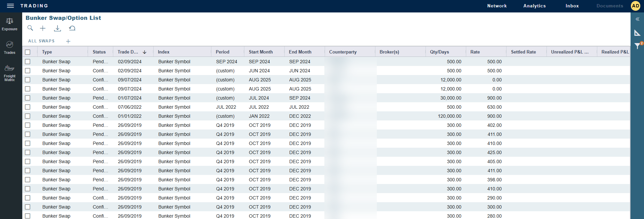Toggle the select-all checkbox in header
644x219 pixels.
28,52
